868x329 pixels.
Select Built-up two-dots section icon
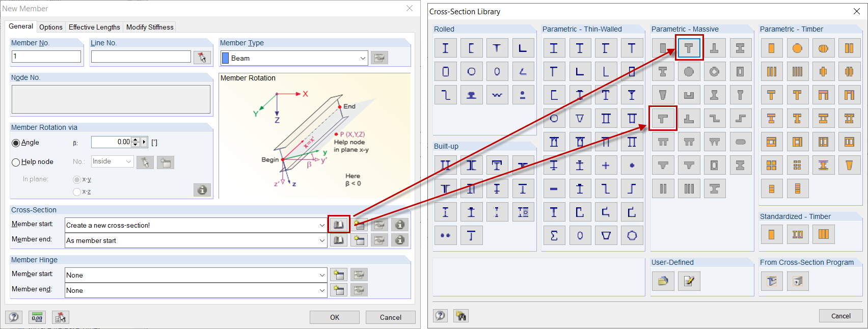[x=446, y=236]
